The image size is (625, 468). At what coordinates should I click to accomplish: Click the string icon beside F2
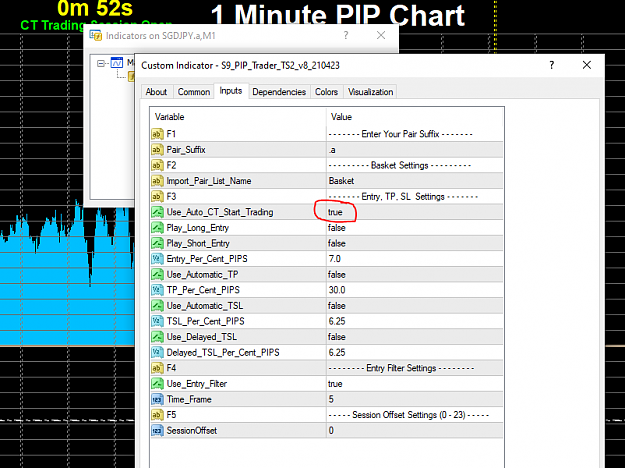coord(157,165)
